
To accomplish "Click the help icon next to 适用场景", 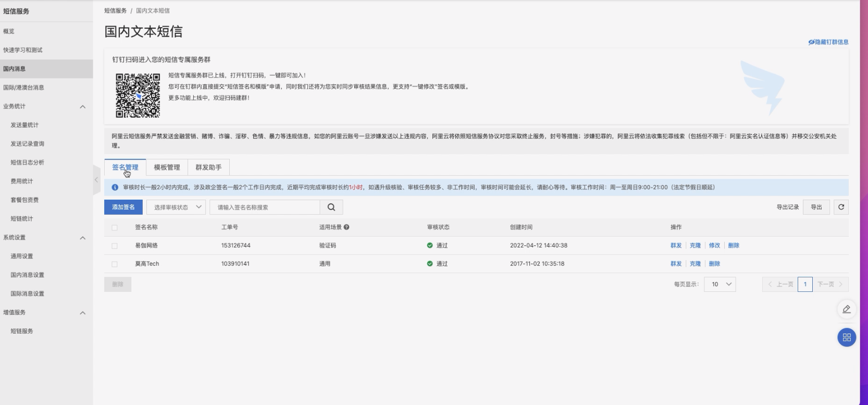I will [x=346, y=227].
